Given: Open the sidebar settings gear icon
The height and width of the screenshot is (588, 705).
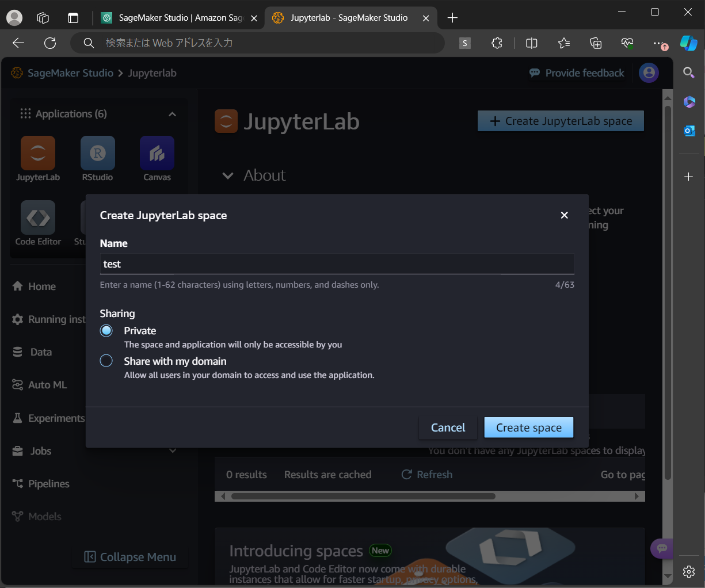Looking at the screenshot, I should click(x=689, y=571).
